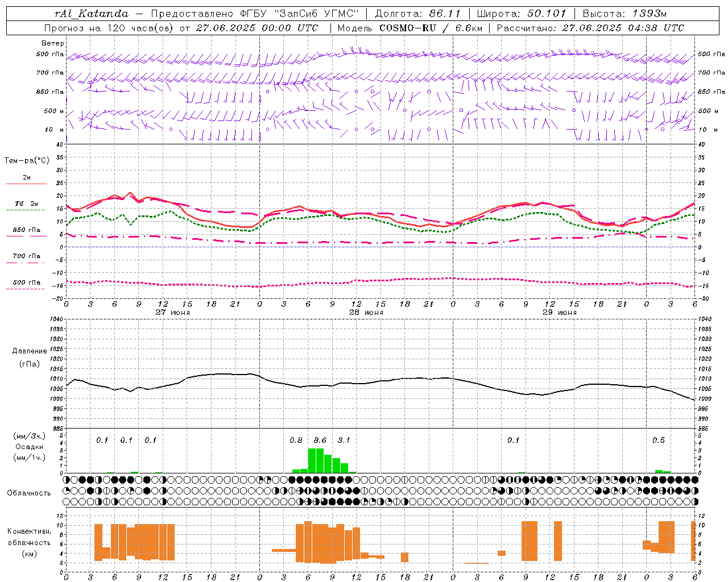The height and width of the screenshot is (582, 728).
Task: Click the Высота: 1393м header field
Action: pyautogui.click(x=624, y=14)
